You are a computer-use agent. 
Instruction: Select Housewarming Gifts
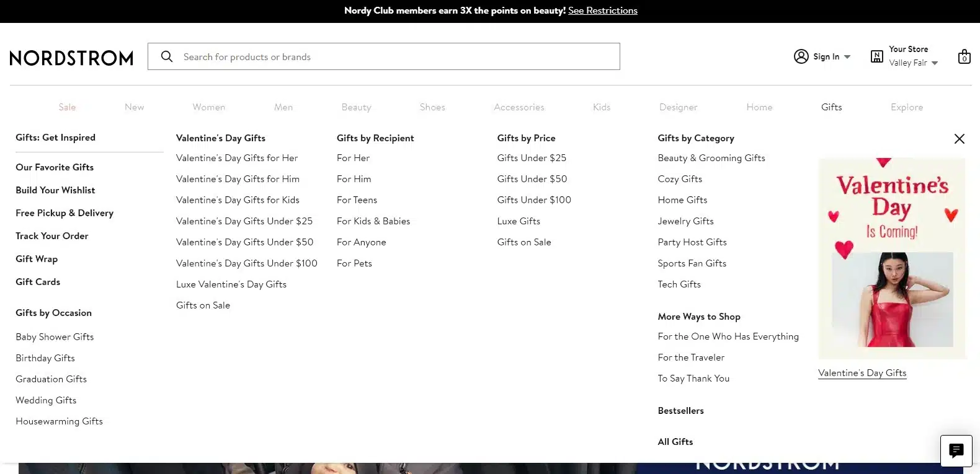point(59,421)
